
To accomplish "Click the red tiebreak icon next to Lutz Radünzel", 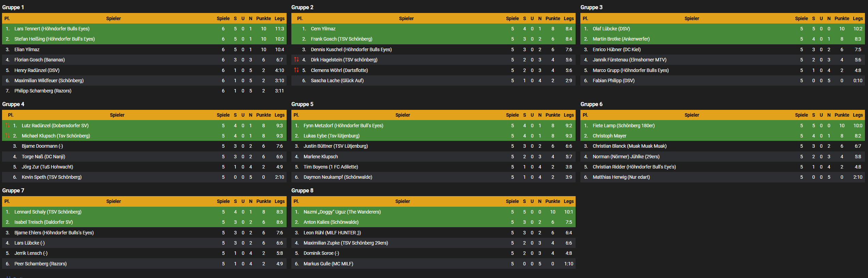I will (7, 126).
